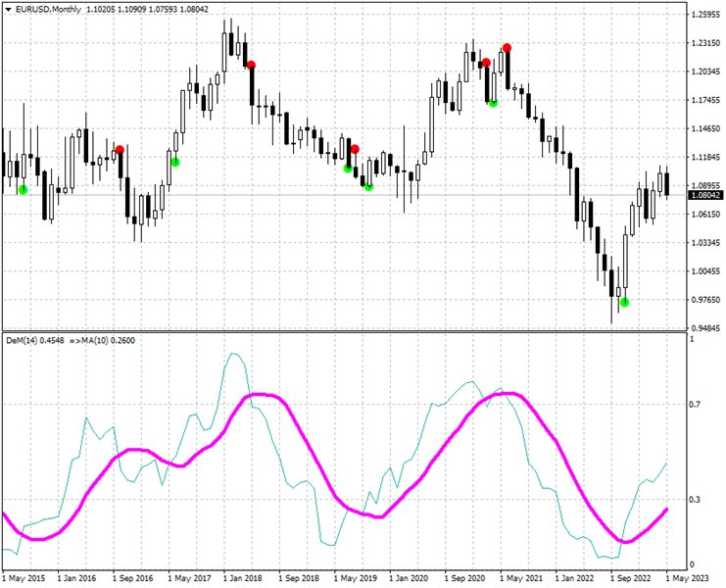Click the magenta MA(10) line peak near 2018
The height and width of the screenshot is (588, 726).
tap(260, 395)
